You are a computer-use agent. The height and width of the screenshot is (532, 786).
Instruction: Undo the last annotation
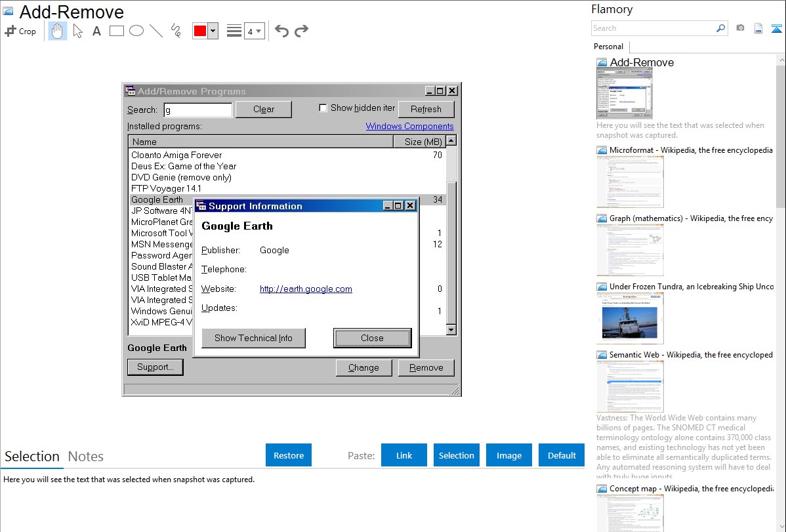coord(281,31)
